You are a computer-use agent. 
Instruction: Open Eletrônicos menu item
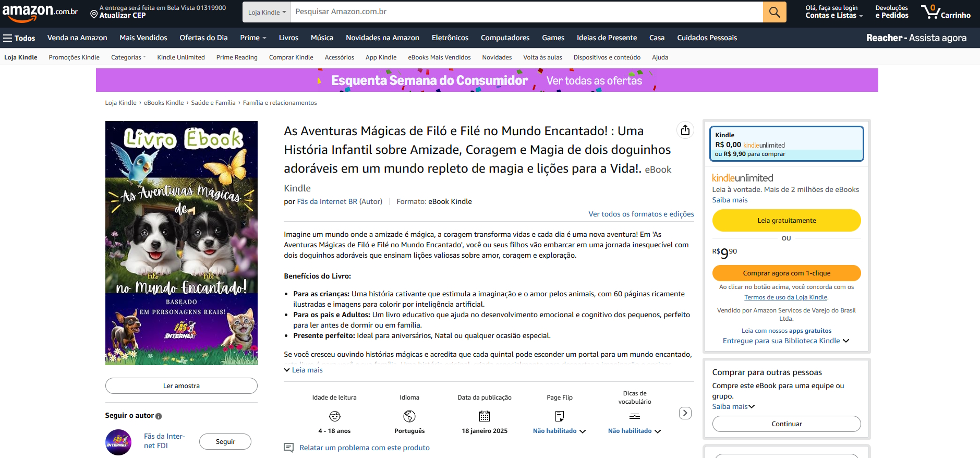(x=450, y=38)
